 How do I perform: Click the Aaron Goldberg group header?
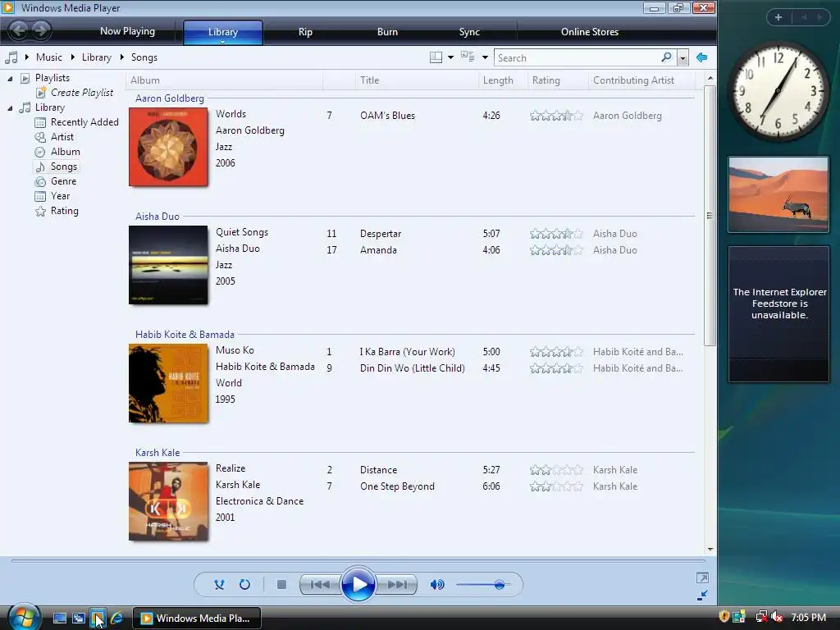click(169, 98)
